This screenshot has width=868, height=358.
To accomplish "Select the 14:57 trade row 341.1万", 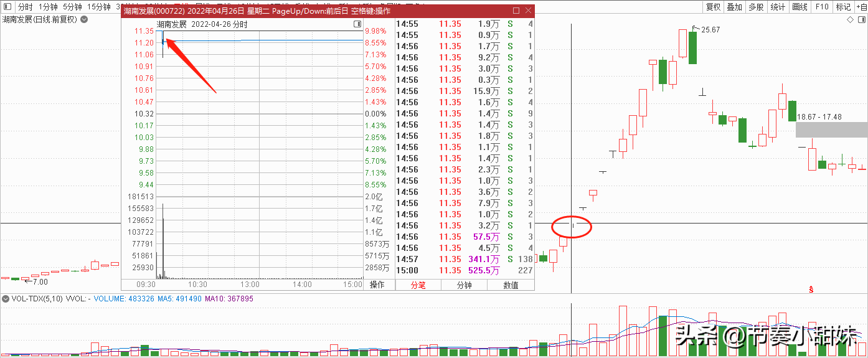I will (465, 260).
